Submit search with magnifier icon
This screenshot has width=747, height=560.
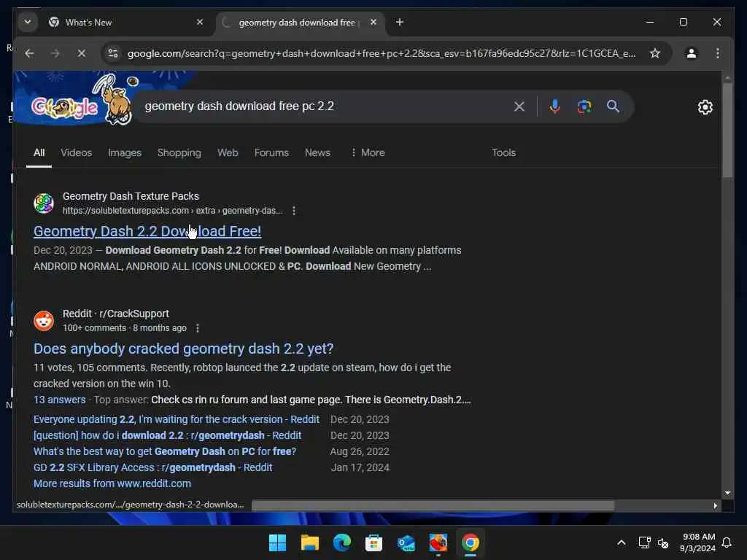[613, 106]
